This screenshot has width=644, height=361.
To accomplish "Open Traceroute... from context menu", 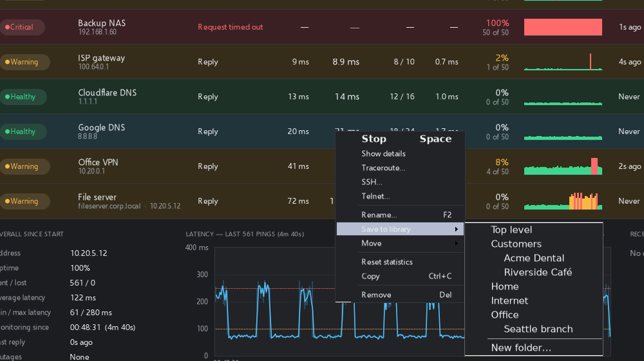I will [x=401, y=168].
